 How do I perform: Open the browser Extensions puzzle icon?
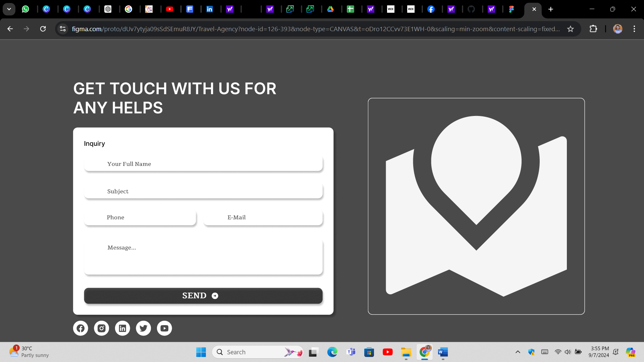pyautogui.click(x=593, y=29)
